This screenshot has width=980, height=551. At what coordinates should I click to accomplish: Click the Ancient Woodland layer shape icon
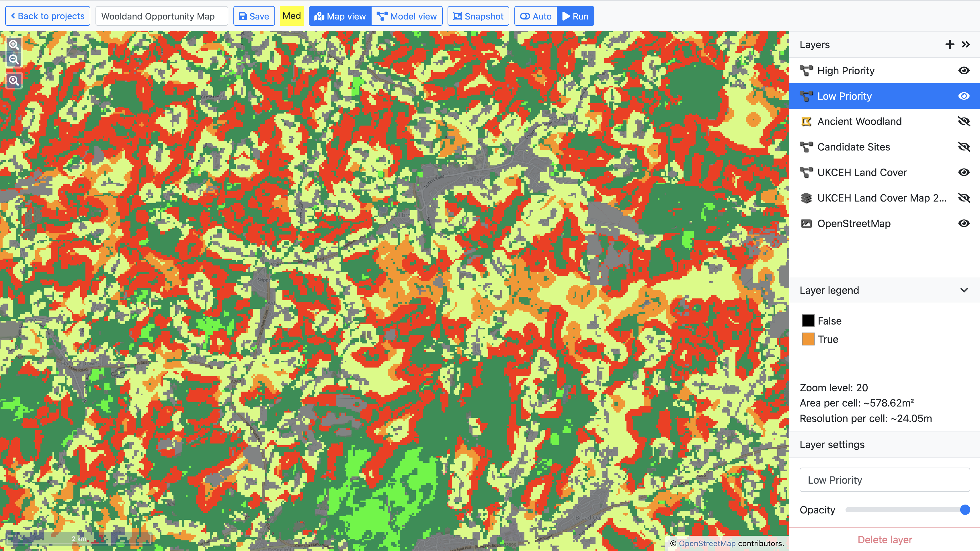point(806,122)
